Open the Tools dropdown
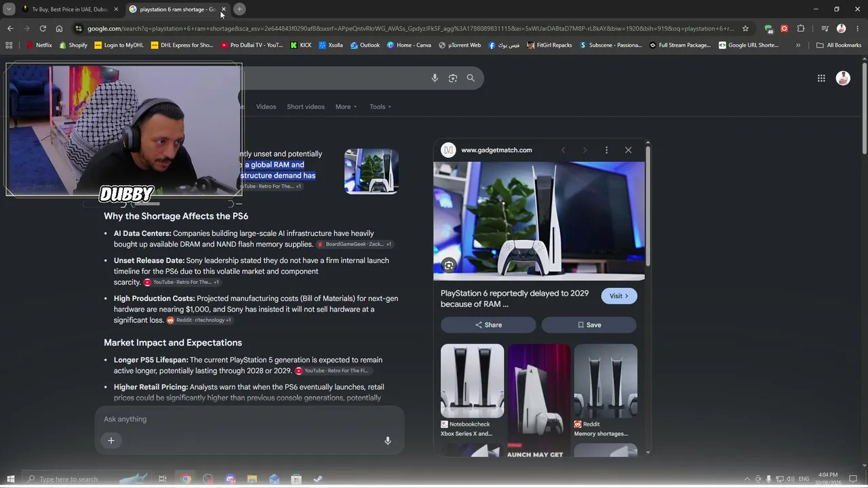This screenshot has width=868, height=488. 380,106
